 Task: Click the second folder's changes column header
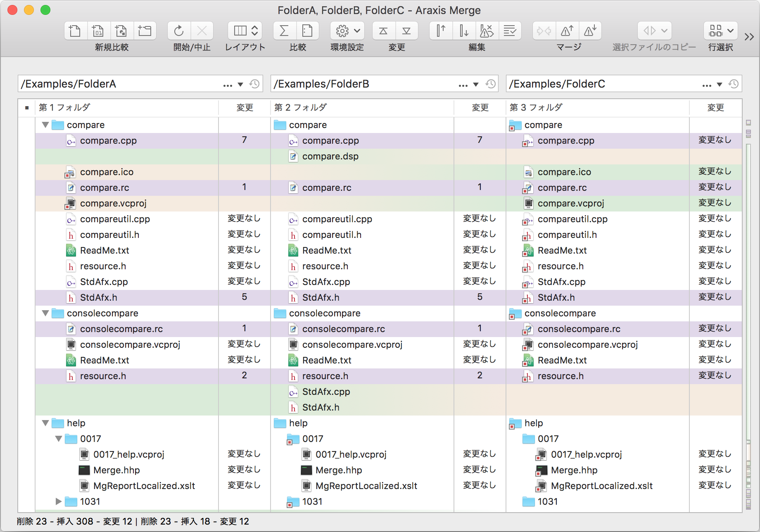[x=480, y=108]
